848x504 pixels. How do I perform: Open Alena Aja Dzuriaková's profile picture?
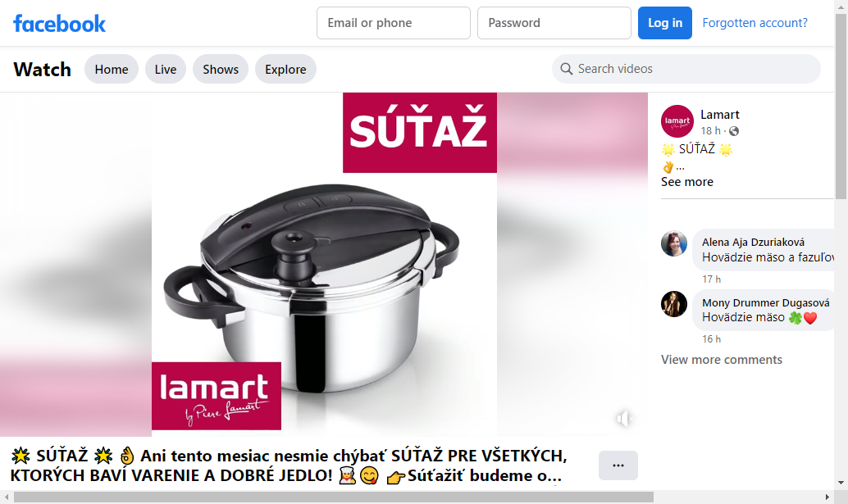[674, 243]
